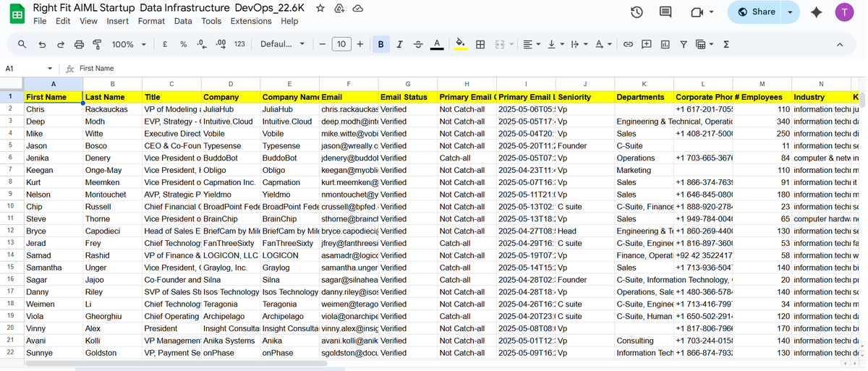This screenshot has width=868, height=371.
Task: Open the Data menu
Action: pyautogui.click(x=184, y=21)
